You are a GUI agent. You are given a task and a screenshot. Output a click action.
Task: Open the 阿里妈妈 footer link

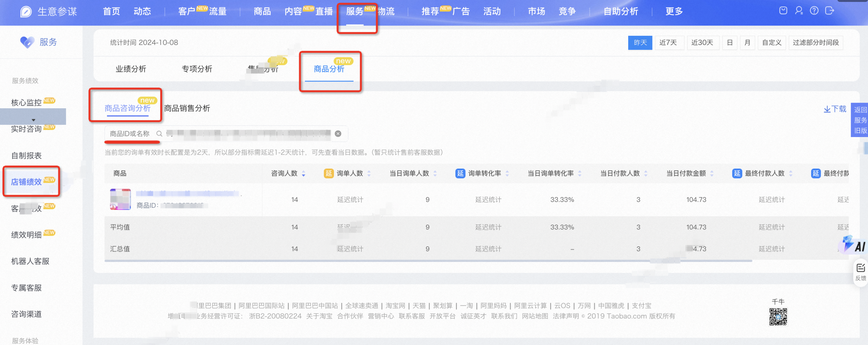pos(493,306)
